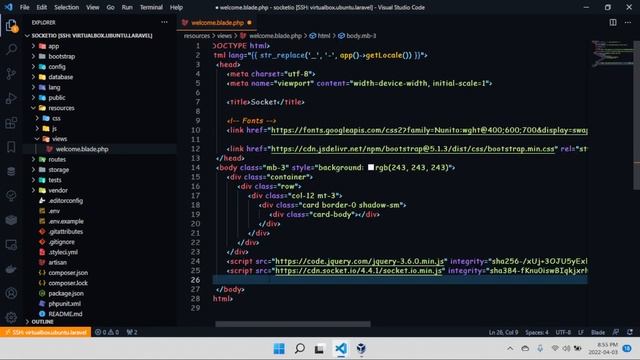The height and width of the screenshot is (360, 640).
Task: Show hidden system tray icons
Action: (510, 349)
